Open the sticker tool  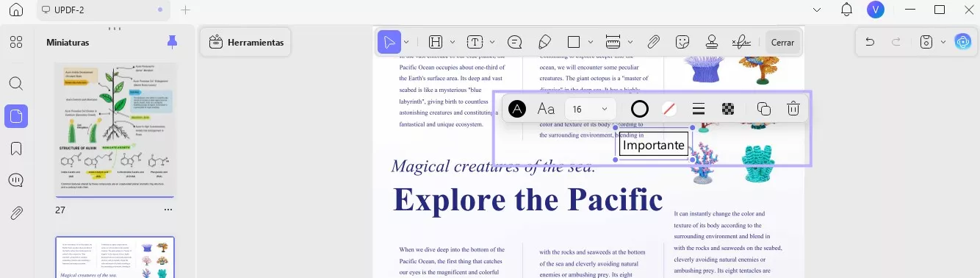coord(682,42)
